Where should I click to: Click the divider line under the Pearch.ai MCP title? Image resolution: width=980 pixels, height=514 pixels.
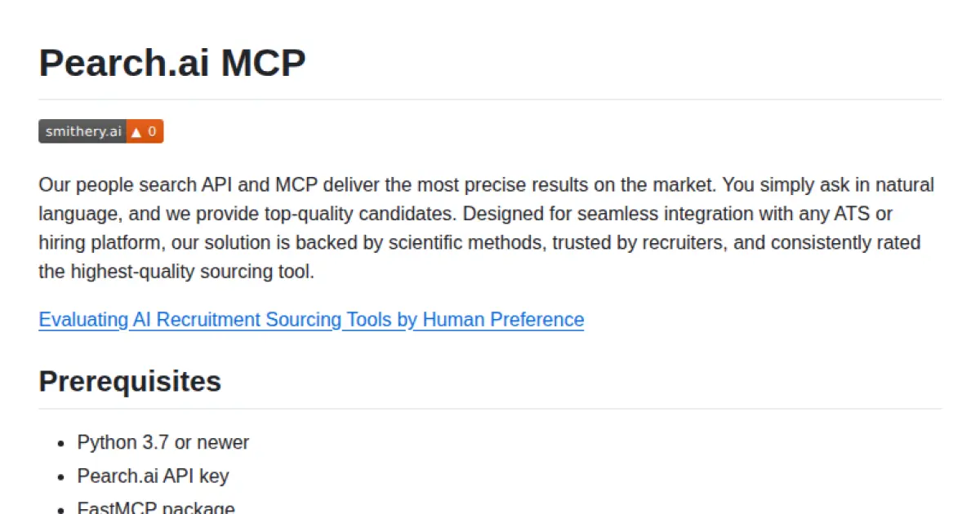(x=490, y=100)
